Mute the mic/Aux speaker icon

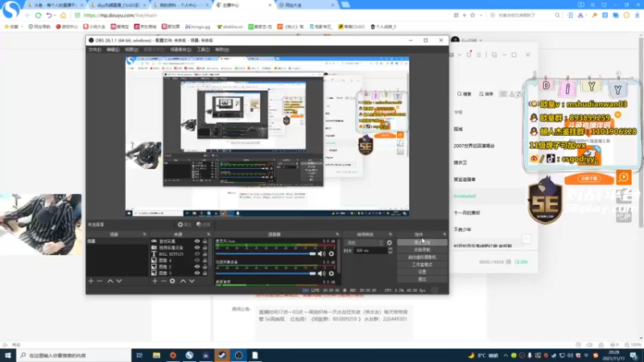[321, 253]
